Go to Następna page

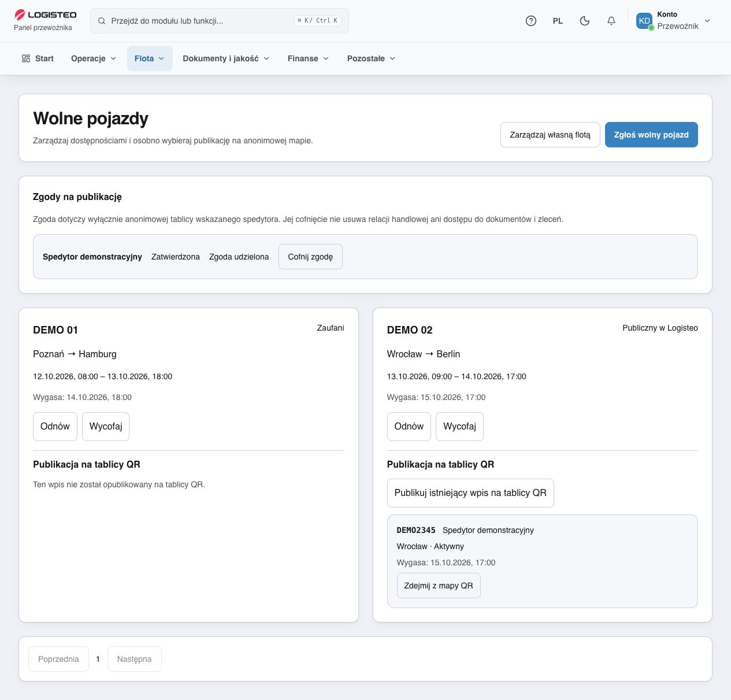pyautogui.click(x=134, y=659)
